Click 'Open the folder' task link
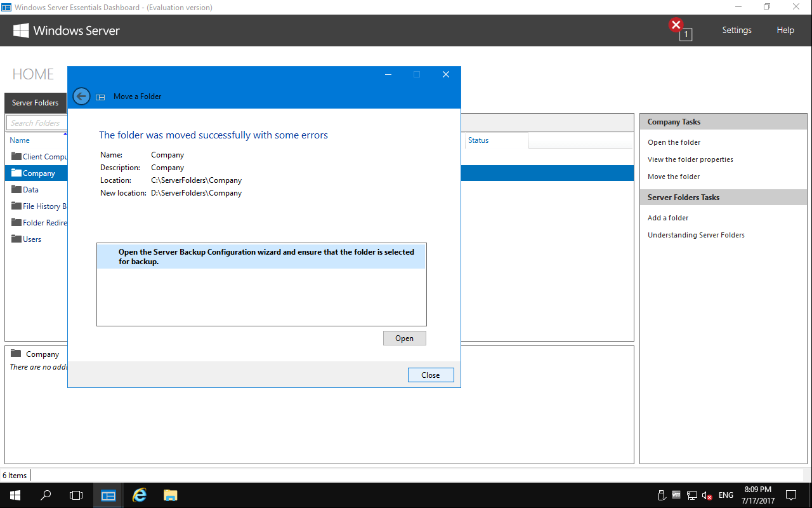This screenshot has width=812, height=508. pos(674,142)
